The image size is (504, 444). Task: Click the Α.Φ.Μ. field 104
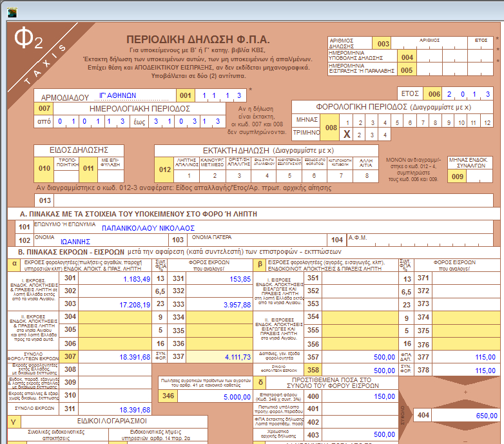pos(420,240)
